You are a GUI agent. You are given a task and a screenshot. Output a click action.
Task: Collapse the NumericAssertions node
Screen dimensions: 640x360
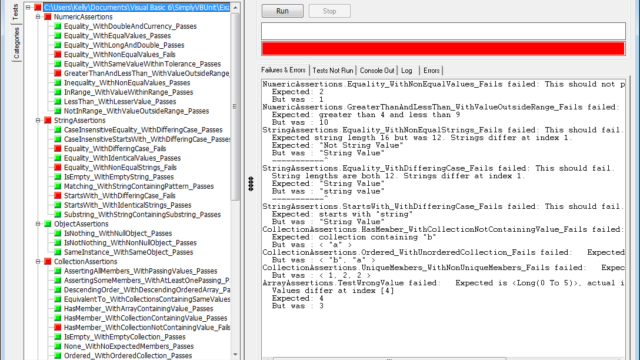[38, 17]
